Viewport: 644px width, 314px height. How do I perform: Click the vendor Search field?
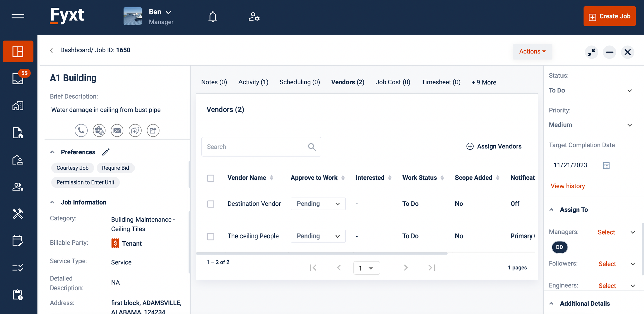261,147
